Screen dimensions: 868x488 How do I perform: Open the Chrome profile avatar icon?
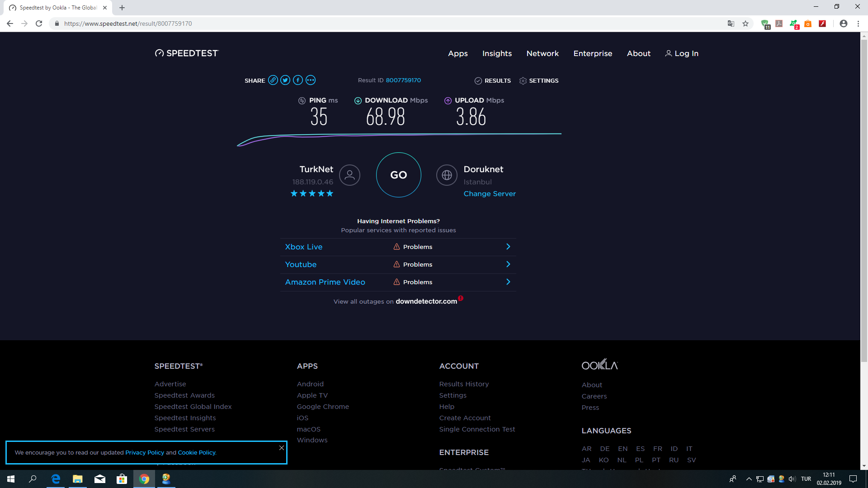pyautogui.click(x=844, y=23)
